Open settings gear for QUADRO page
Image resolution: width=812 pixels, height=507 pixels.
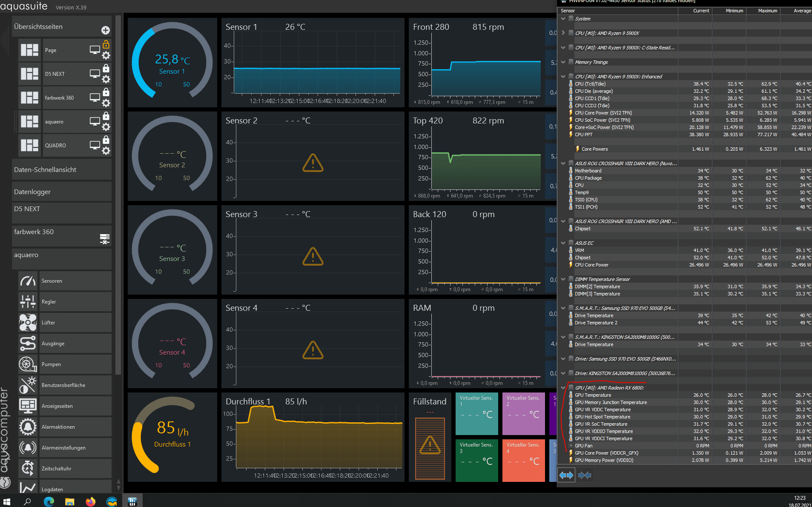(x=106, y=151)
